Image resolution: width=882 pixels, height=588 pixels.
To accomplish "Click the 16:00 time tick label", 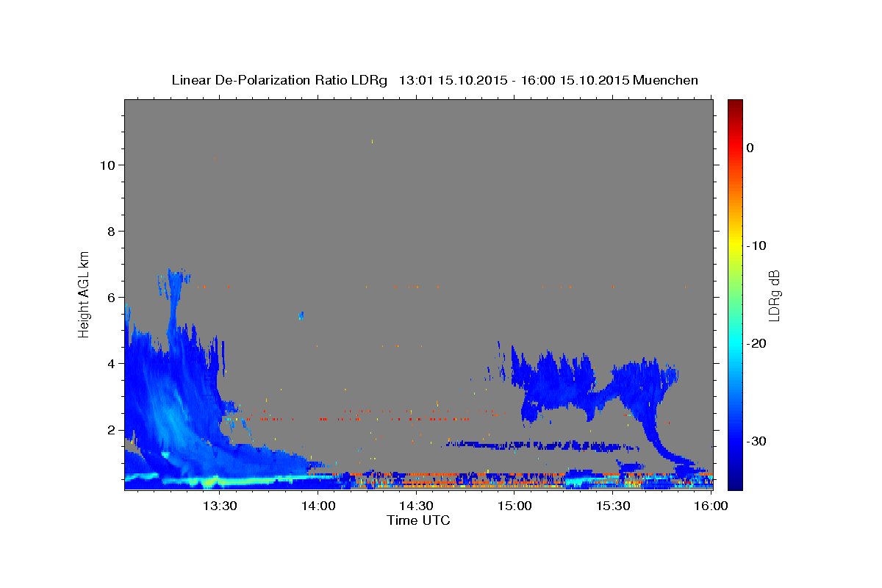I will 710,506.
